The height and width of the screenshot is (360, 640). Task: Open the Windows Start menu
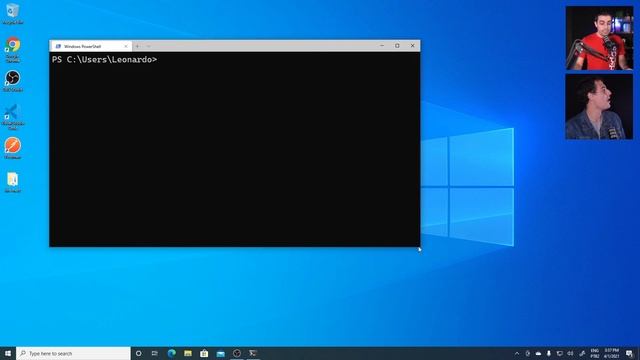click(8, 353)
